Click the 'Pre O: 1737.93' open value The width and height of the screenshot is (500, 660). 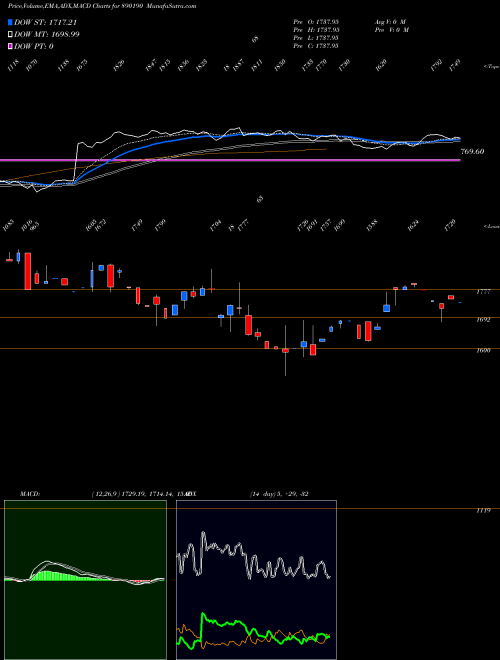[x=316, y=22]
